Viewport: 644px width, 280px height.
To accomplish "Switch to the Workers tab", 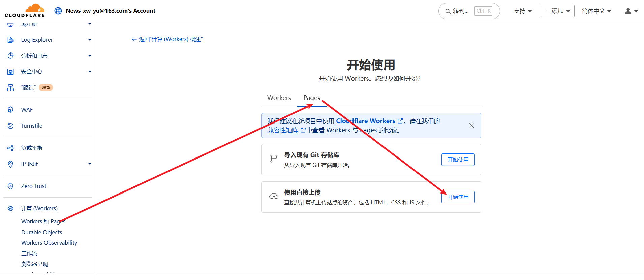I will [x=279, y=98].
